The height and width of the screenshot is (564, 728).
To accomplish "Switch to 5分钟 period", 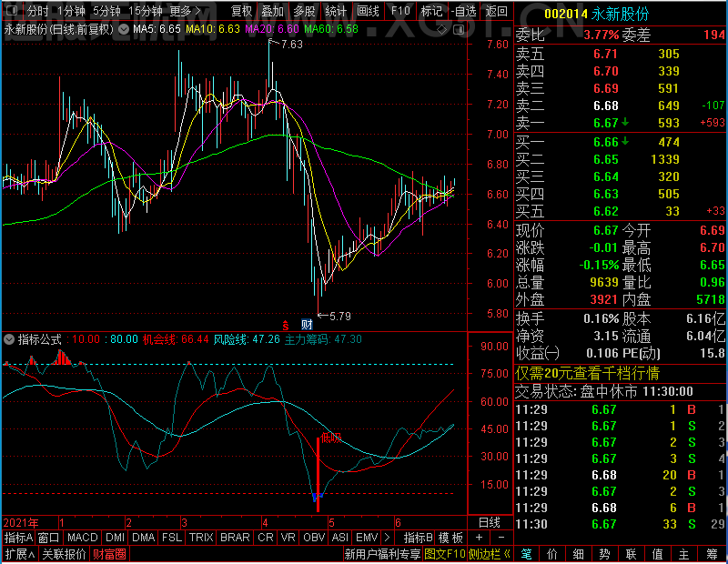I will point(106,11).
